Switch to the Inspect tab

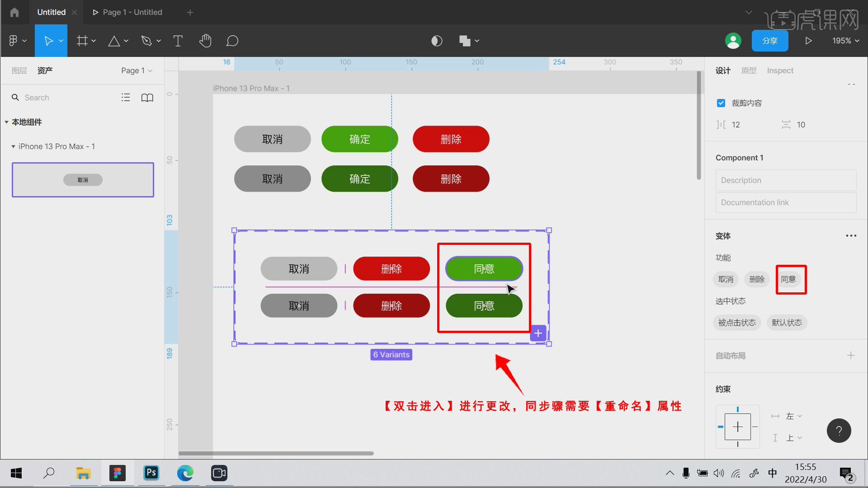(780, 70)
